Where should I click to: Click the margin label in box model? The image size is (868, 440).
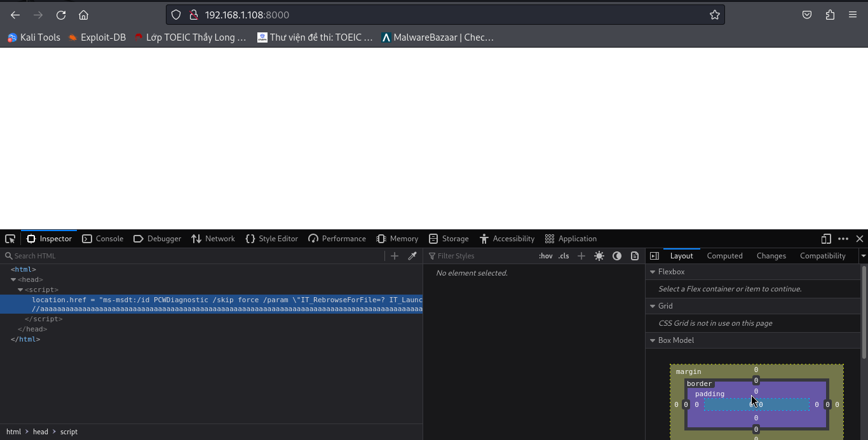point(689,371)
